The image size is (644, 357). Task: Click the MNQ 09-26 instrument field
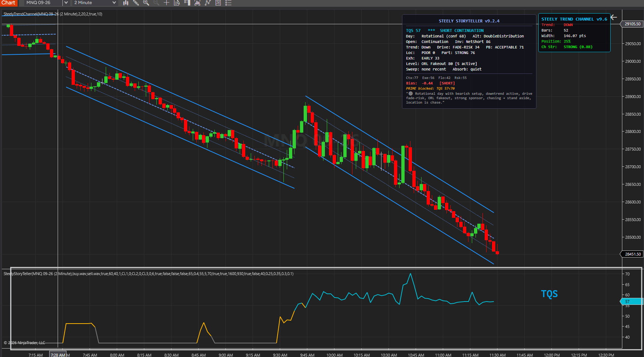pyautogui.click(x=43, y=3)
